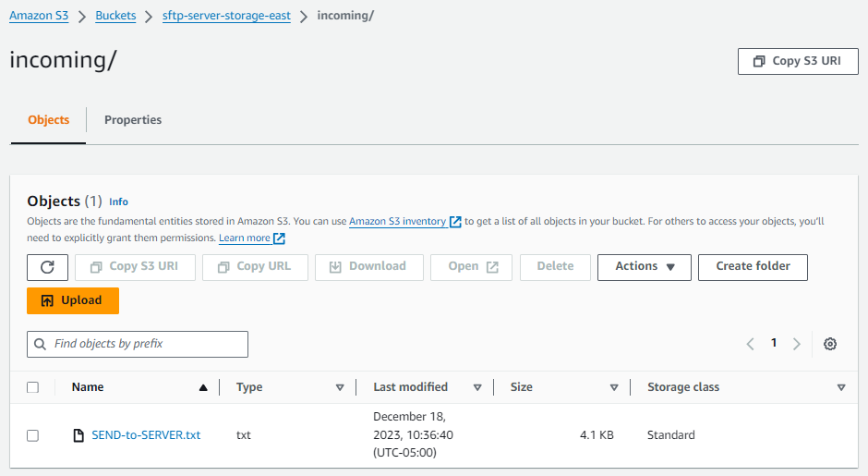Click the refresh objects icon button
Screen dimensions: 868x476
47,267
